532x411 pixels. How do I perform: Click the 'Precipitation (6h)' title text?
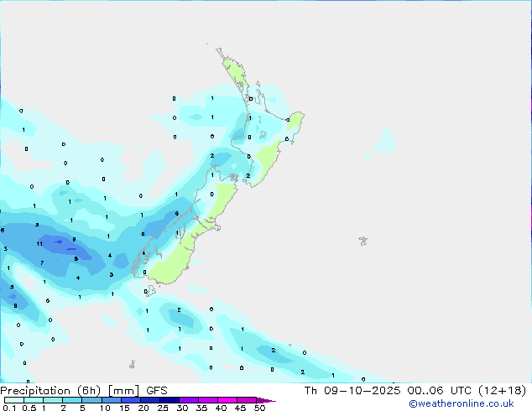[50, 391]
